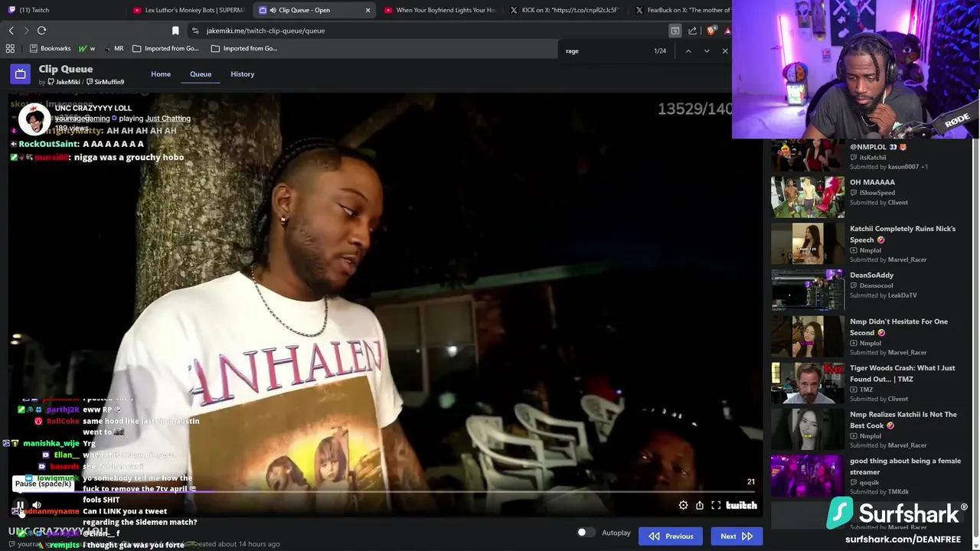The image size is (980, 551).
Task: Open 'good thing about being a female streamer'
Action: (x=905, y=466)
